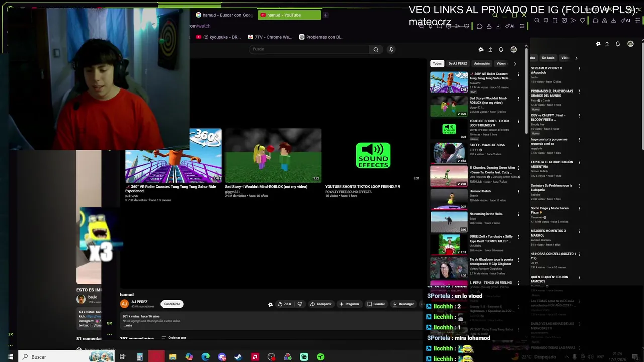Select the Animación filter chip
Image resolution: width=644 pixels, height=362 pixels.
[481, 64]
